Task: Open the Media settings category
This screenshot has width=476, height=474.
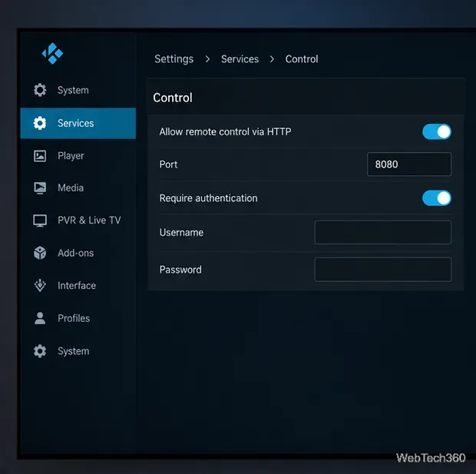Action: (x=71, y=187)
